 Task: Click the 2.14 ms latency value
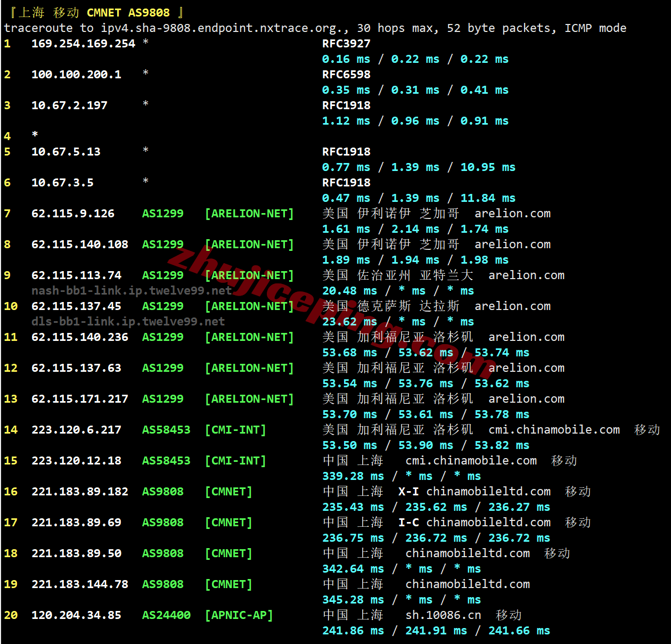(415, 229)
